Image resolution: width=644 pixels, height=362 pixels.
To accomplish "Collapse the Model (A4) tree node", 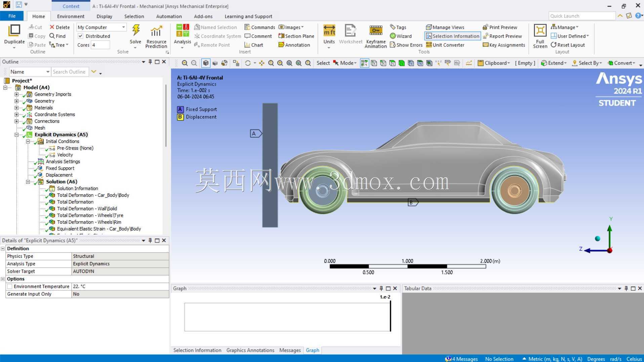I will click(5, 87).
